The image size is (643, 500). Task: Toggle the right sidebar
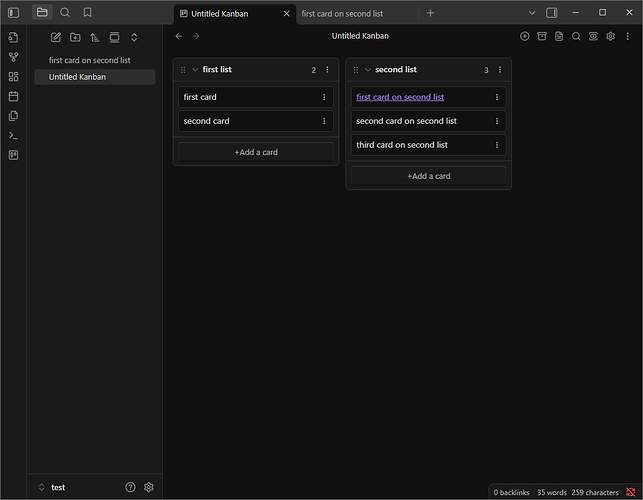(552, 13)
